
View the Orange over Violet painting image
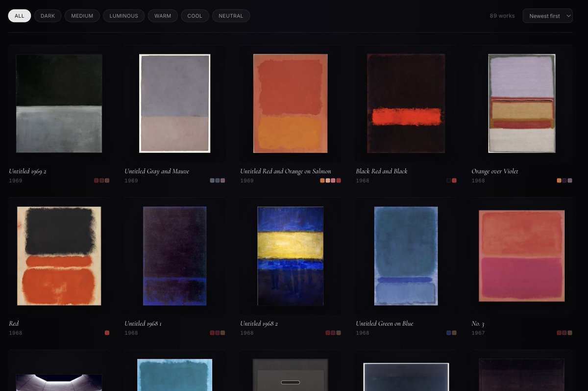pyautogui.click(x=521, y=103)
